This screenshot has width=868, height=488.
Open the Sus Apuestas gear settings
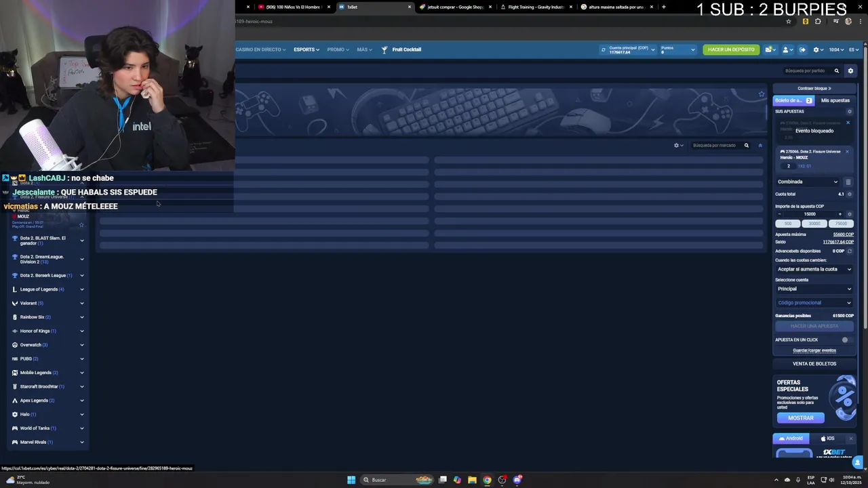coord(849,111)
